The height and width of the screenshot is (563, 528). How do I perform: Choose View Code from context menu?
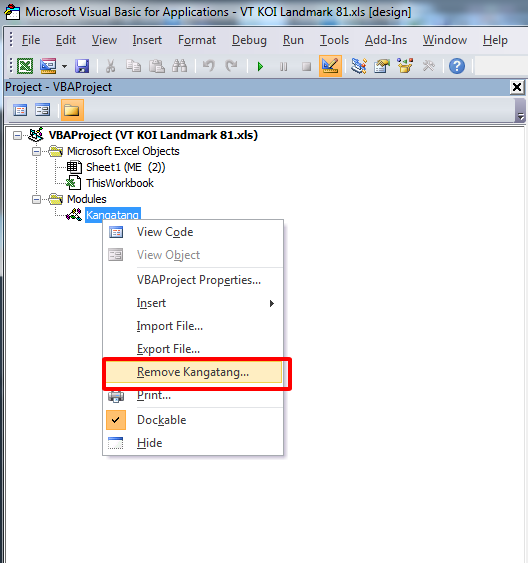click(x=193, y=232)
